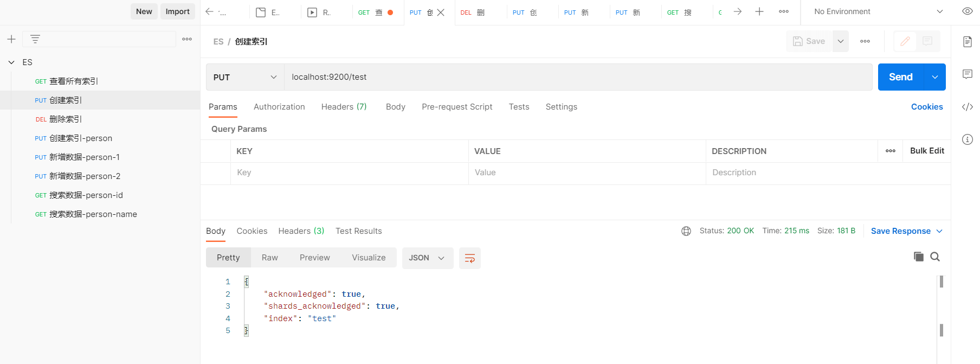Open sidebar more options ellipsis
Viewport: 980px width, 364px height.
(x=187, y=39)
